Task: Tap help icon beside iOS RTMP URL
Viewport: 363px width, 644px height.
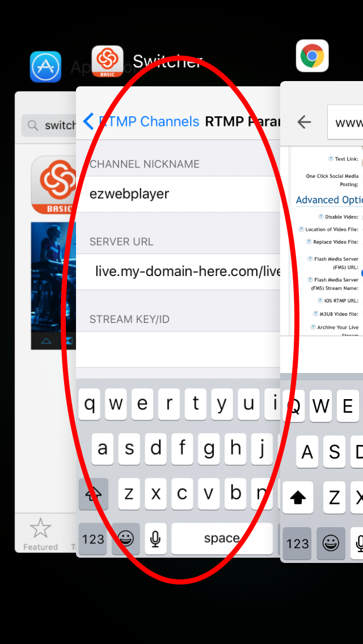Action: click(x=320, y=300)
